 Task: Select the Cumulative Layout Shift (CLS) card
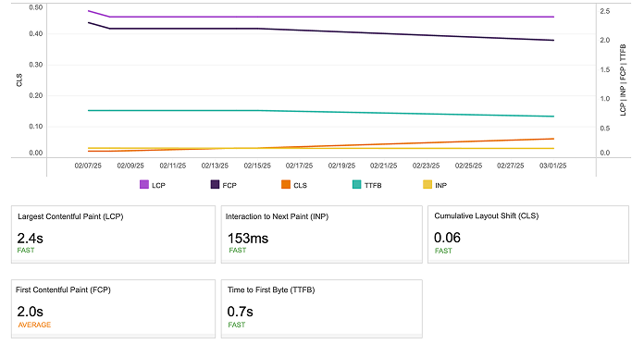pos(528,234)
